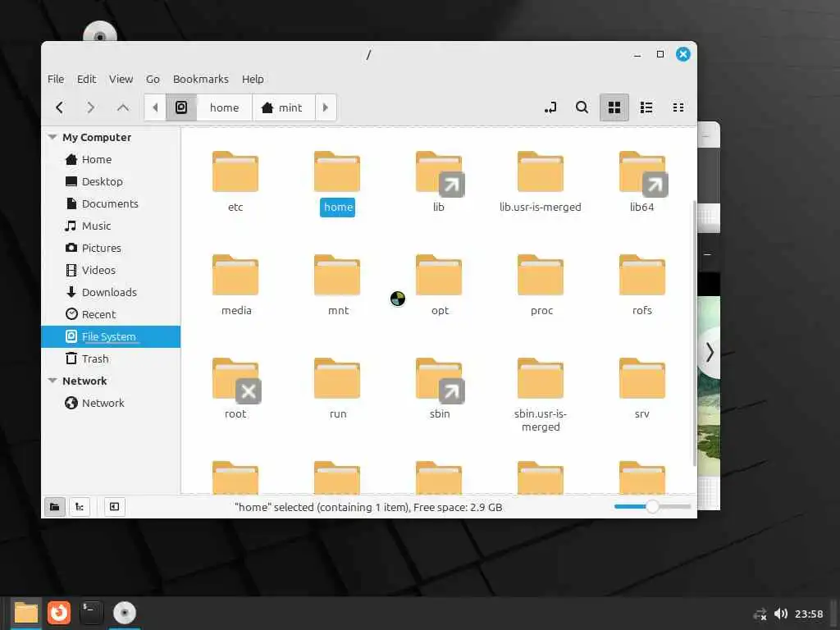Select File System in the sidebar
The image size is (840, 630).
click(111, 336)
